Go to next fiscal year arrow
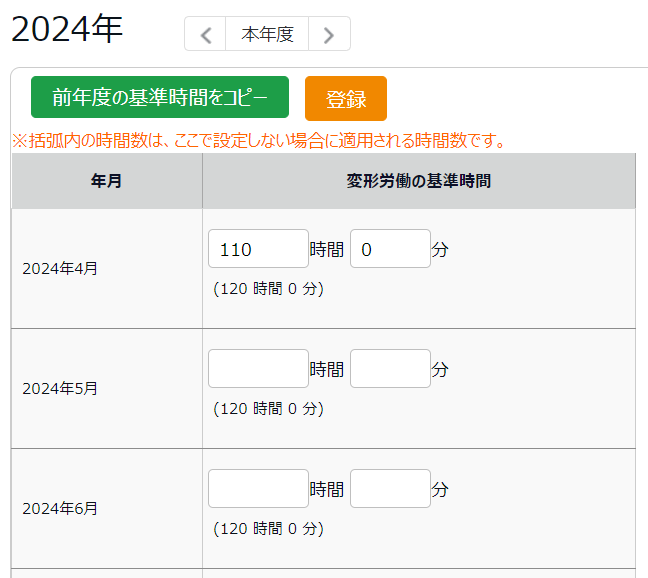 tap(329, 34)
